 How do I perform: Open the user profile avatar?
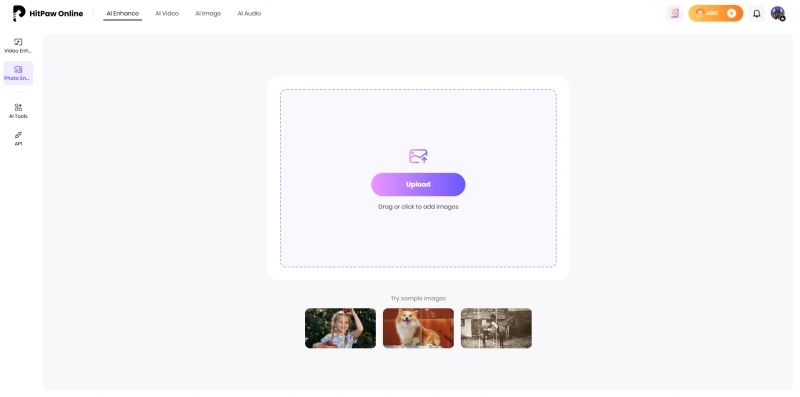click(778, 13)
